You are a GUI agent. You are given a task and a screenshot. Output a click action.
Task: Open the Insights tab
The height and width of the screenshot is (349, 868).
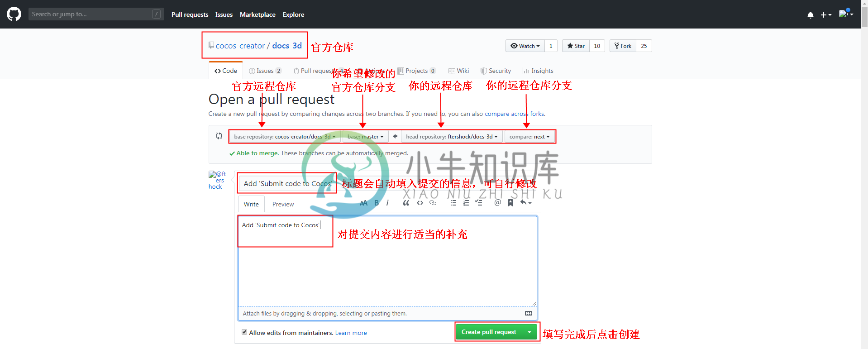(x=538, y=71)
